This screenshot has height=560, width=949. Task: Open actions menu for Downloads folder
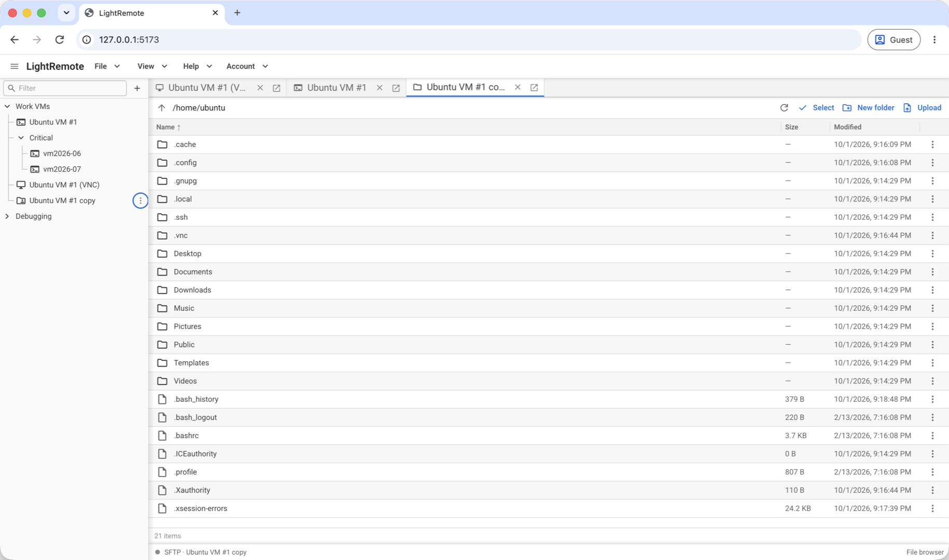coord(932,290)
